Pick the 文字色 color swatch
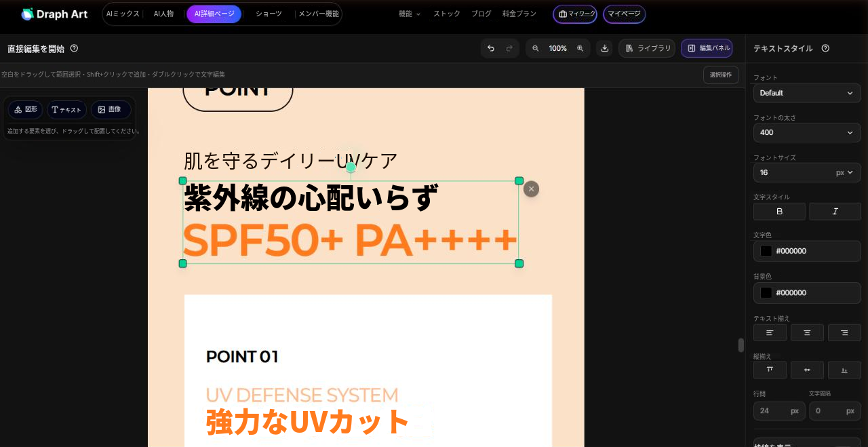Viewport: 868px width, 447px height. click(766, 251)
